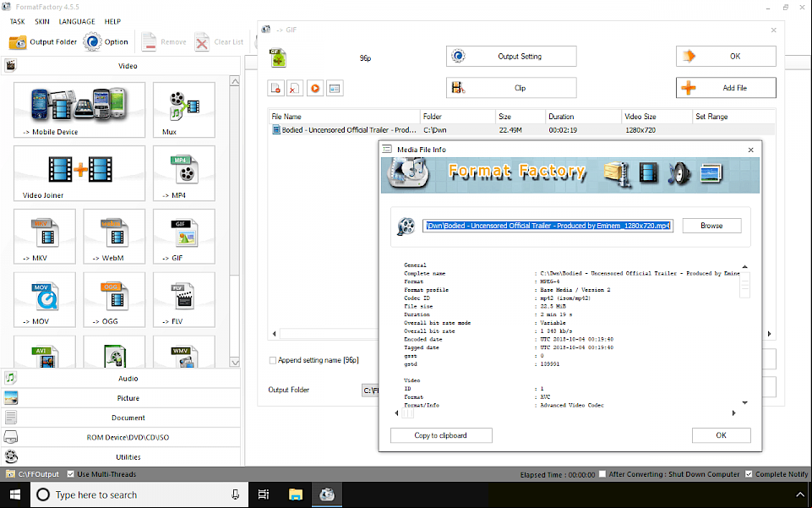Click the Clear List toolbar button

pos(219,42)
